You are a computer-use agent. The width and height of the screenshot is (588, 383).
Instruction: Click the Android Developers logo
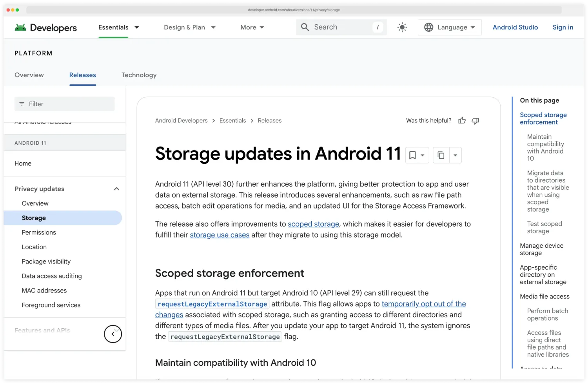tap(45, 27)
